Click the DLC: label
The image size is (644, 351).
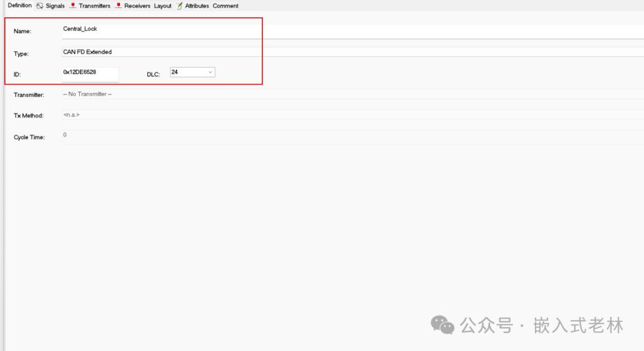coord(153,75)
